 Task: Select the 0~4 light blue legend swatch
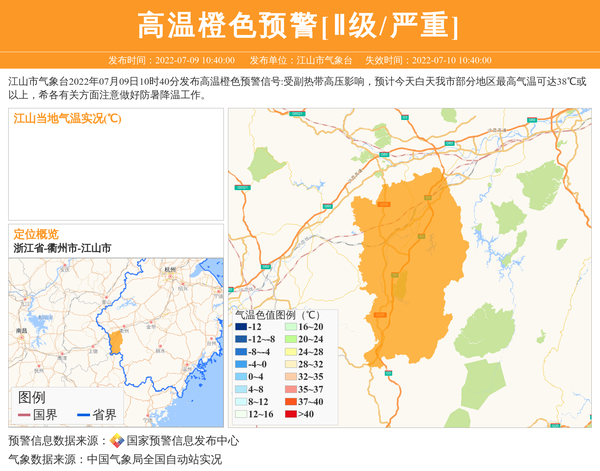coord(241,377)
